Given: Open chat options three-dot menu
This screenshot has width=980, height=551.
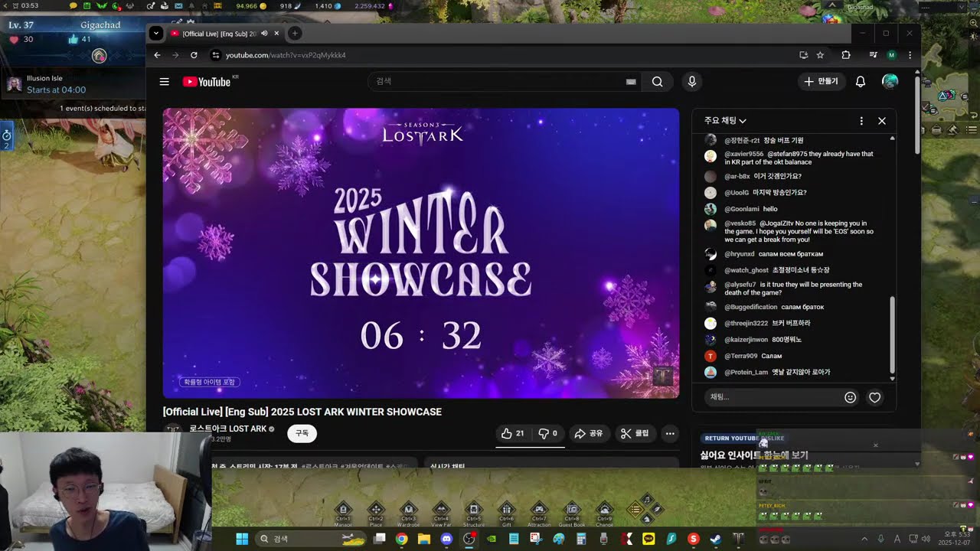Looking at the screenshot, I should click(x=861, y=121).
